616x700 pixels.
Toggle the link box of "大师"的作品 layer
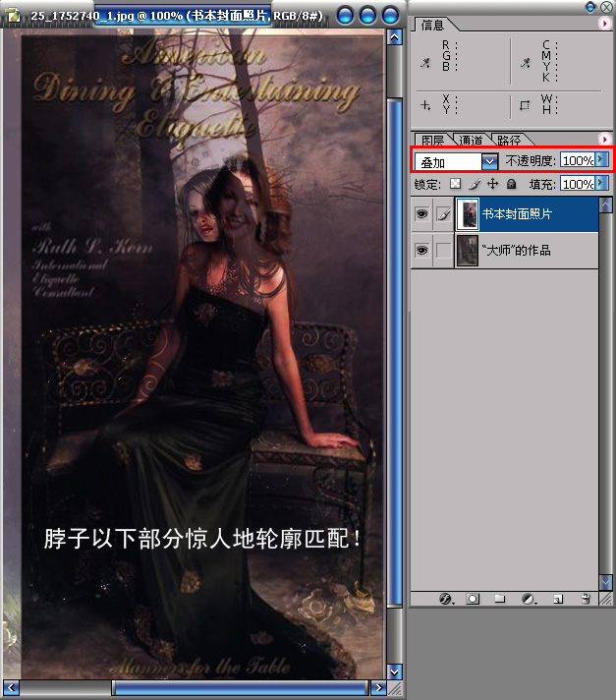[443, 250]
